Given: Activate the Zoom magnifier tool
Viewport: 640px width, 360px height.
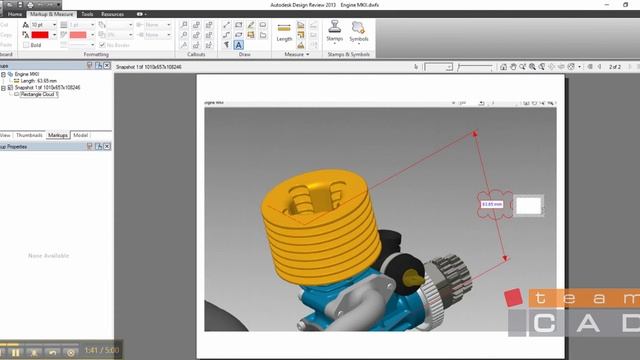Looking at the screenshot, I should click(x=523, y=67).
